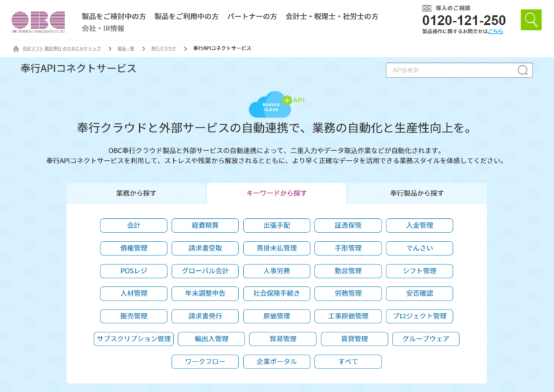Select キーワードから探す tab
The image size is (554, 392).
coord(276,193)
